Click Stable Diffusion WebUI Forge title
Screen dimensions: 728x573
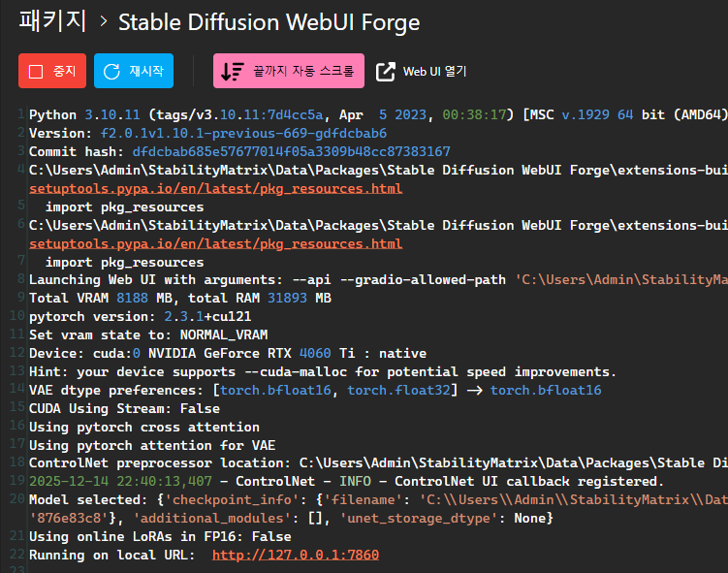[x=269, y=22]
